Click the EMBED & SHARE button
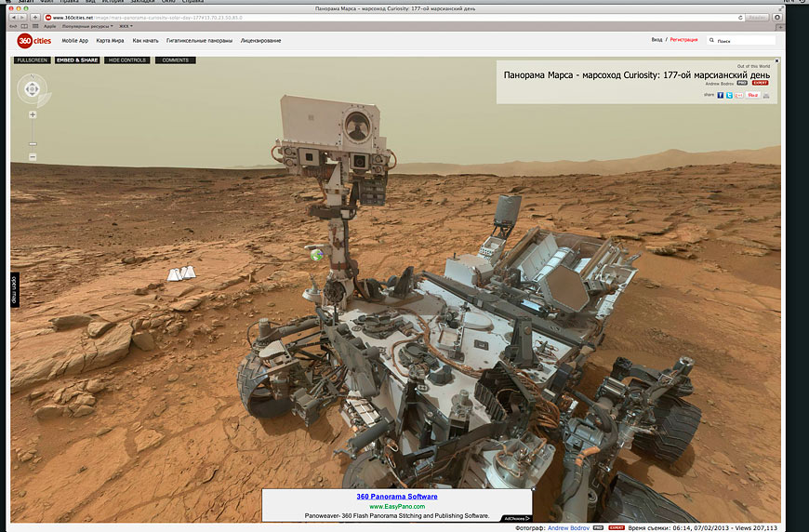Image resolution: width=809 pixels, height=532 pixels. [x=77, y=60]
